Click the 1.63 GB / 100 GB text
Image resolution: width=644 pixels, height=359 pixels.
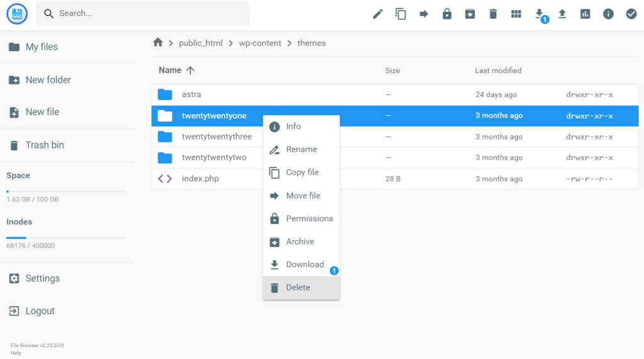pos(33,199)
